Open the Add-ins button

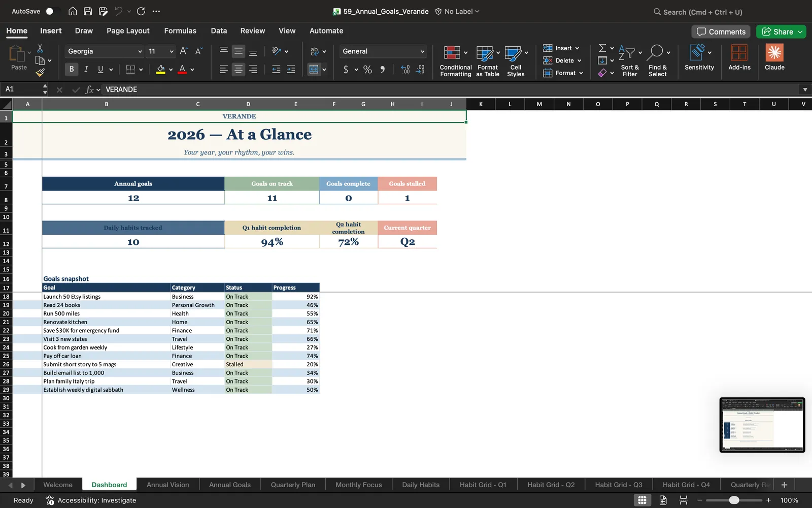click(739, 57)
